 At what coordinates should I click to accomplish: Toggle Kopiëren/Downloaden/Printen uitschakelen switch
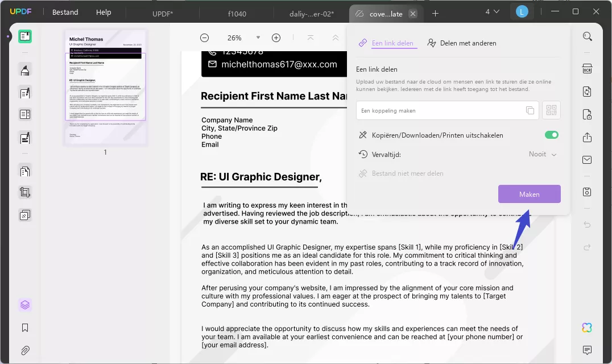552,135
